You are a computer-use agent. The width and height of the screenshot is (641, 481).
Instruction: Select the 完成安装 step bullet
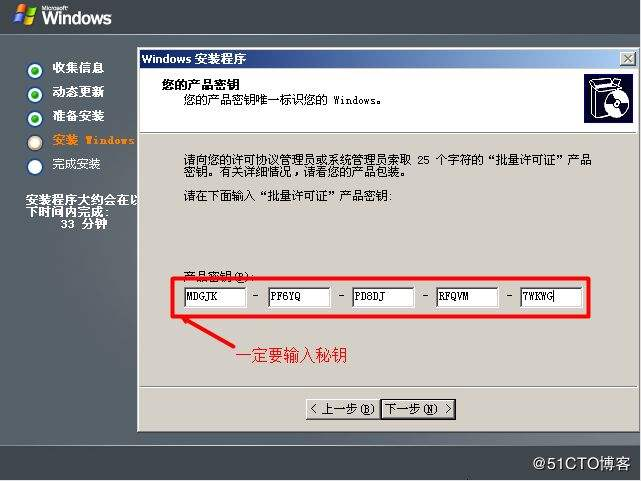pyautogui.click(x=35, y=166)
